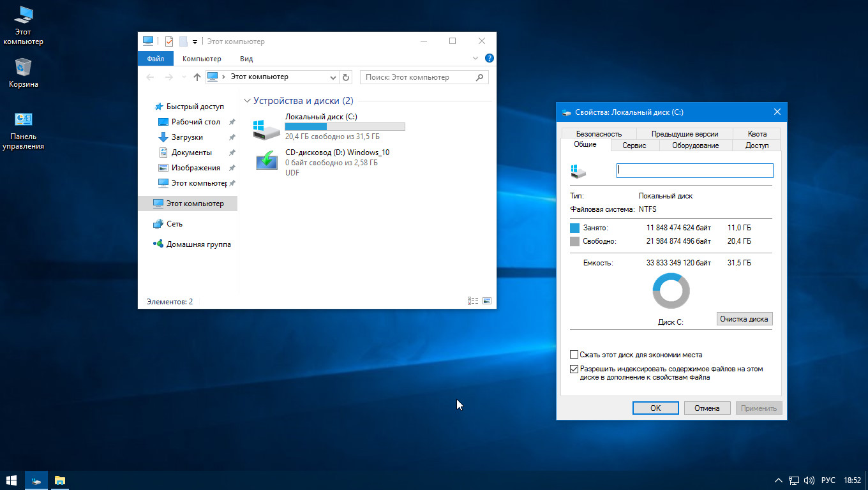The height and width of the screenshot is (490, 868).
Task: Select the CD-дисковод (D:) drive icon
Action: (x=266, y=161)
